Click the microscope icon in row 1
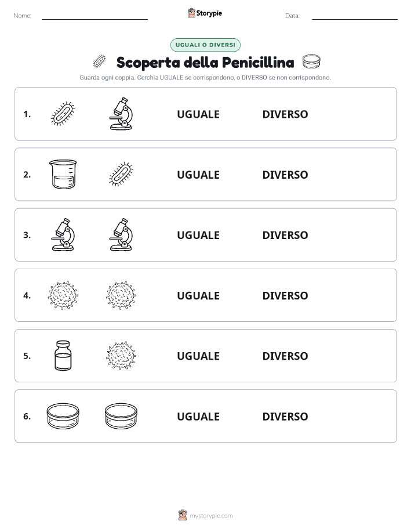This screenshot has width=411, height=532. pos(121,114)
